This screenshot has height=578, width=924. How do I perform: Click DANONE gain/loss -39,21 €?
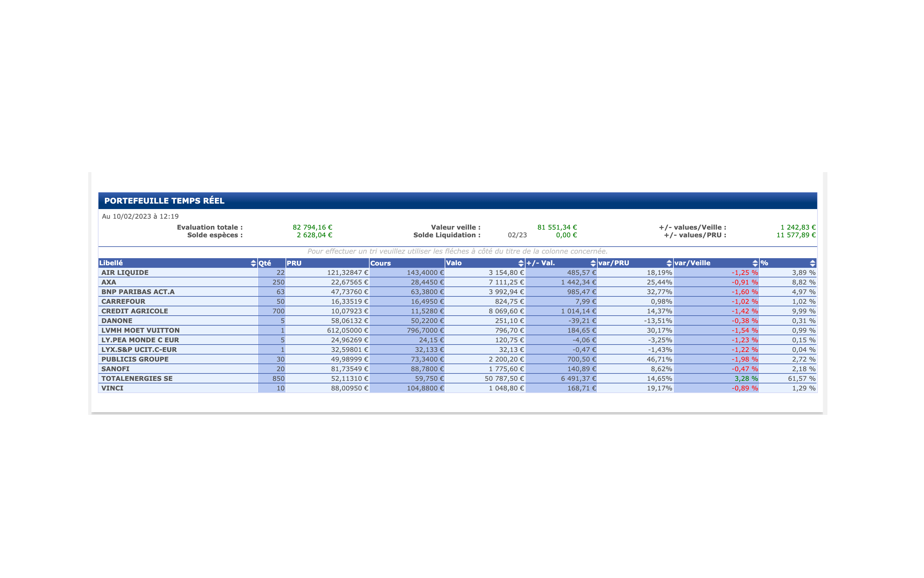[582, 321]
